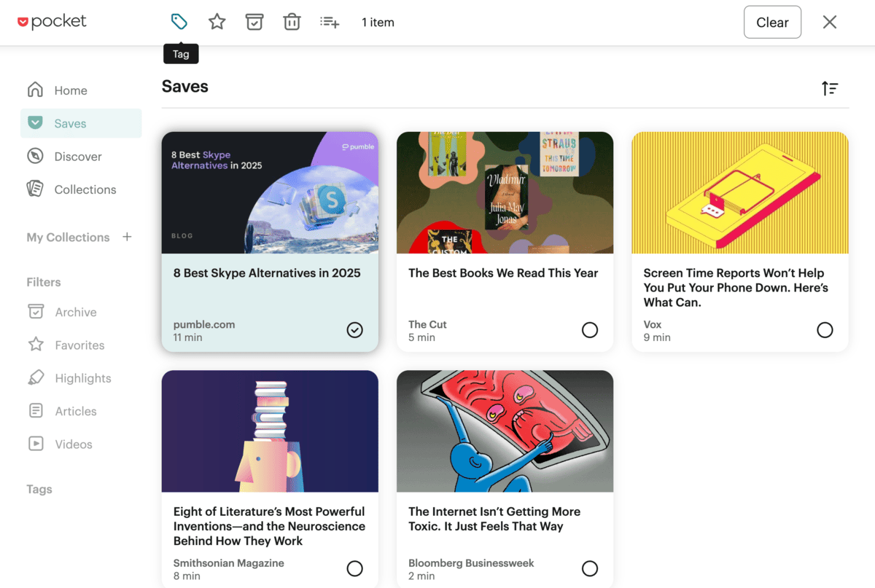Click the Highlights marker icon
This screenshot has width=875, height=588.
tap(36, 377)
